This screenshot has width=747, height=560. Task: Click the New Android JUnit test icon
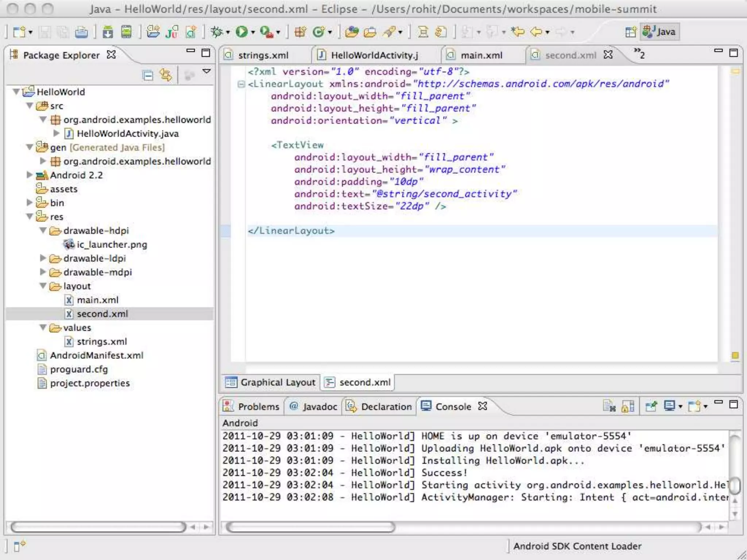point(172,32)
